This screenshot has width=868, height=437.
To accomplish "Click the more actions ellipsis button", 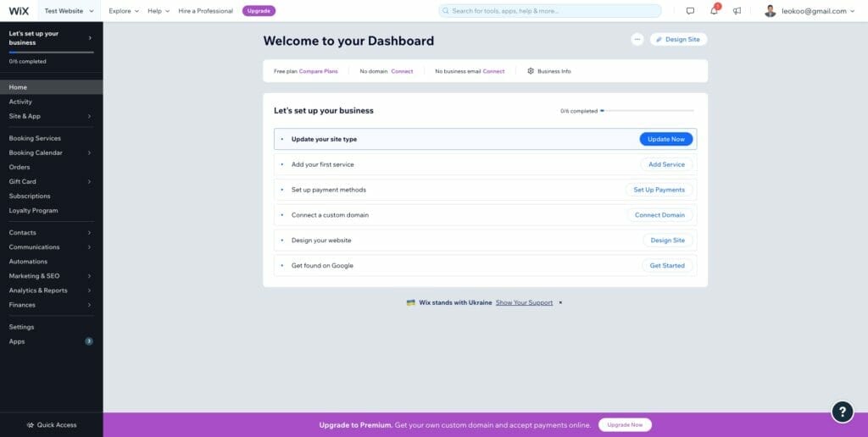I will 637,39.
